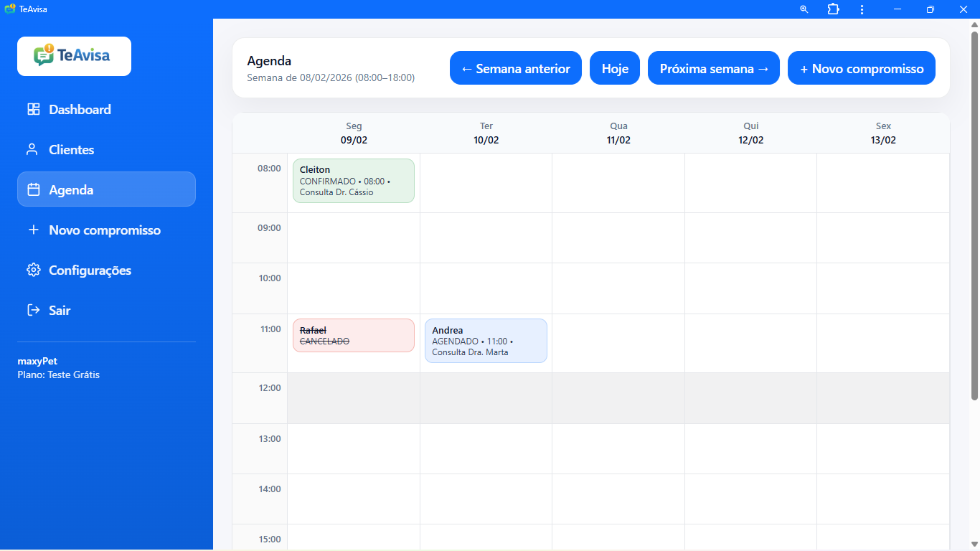Image resolution: width=980 pixels, height=551 pixels.
Task: Click the zoom magnifier icon in title bar
Action: pos(804,9)
